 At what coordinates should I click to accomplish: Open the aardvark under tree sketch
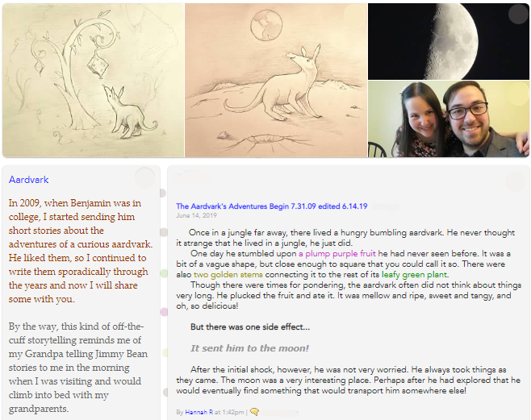93,81
